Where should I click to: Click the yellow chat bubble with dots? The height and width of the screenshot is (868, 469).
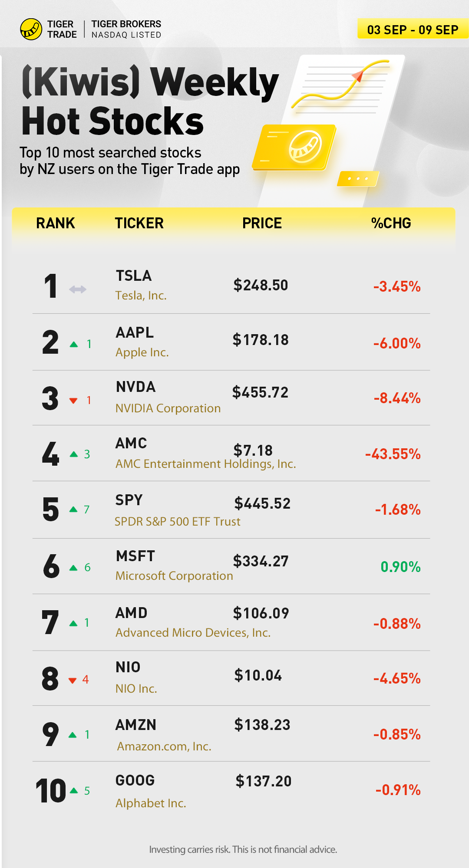click(358, 178)
